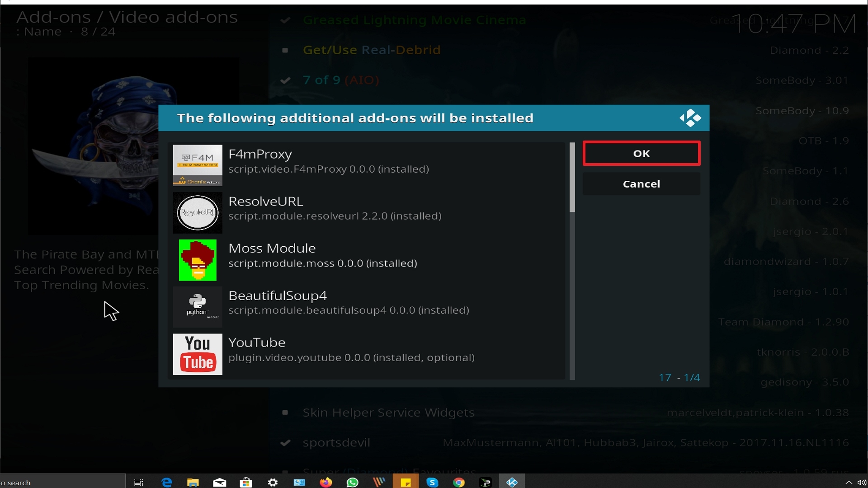The width and height of the screenshot is (868, 488).
Task: Select the Moss Module pixel icon
Action: click(x=198, y=260)
